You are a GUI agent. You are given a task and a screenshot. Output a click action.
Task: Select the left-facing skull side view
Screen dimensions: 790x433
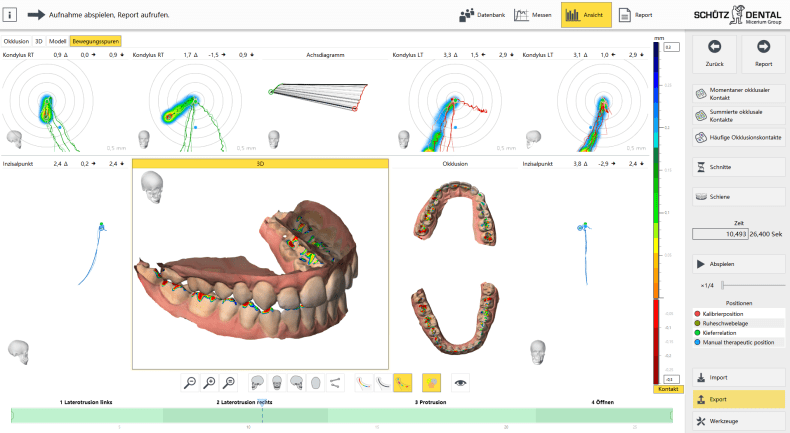257,383
